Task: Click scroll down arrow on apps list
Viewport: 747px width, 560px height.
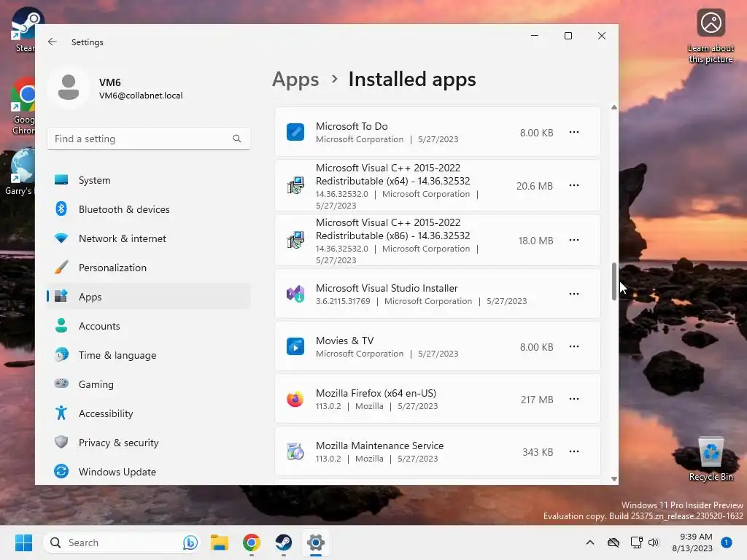Action: point(614,479)
